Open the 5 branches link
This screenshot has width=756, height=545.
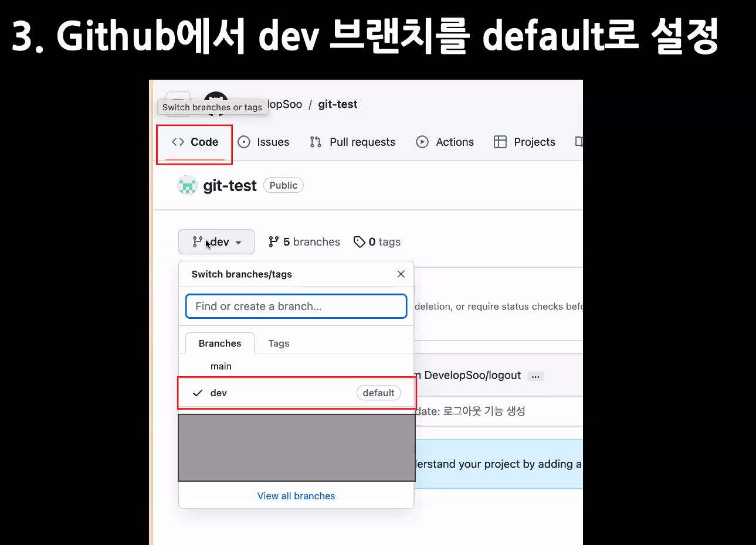click(304, 242)
